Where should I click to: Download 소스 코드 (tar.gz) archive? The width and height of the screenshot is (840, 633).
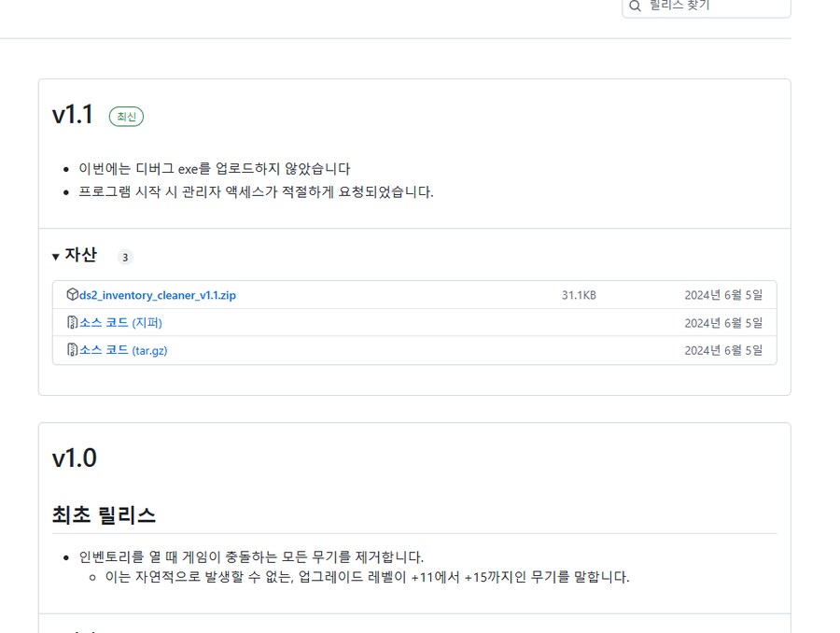[123, 350]
